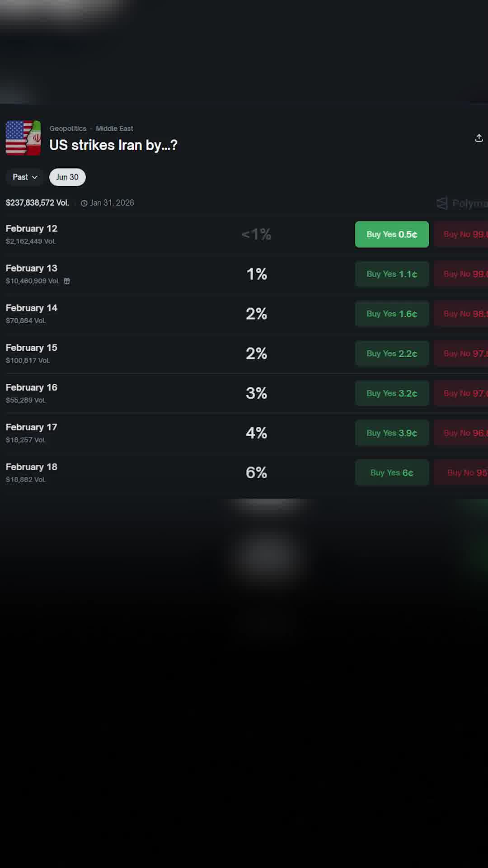This screenshot has width=488, height=868.
Task: Buy Yes at 1.6¢ for February 14
Action: pyautogui.click(x=392, y=314)
